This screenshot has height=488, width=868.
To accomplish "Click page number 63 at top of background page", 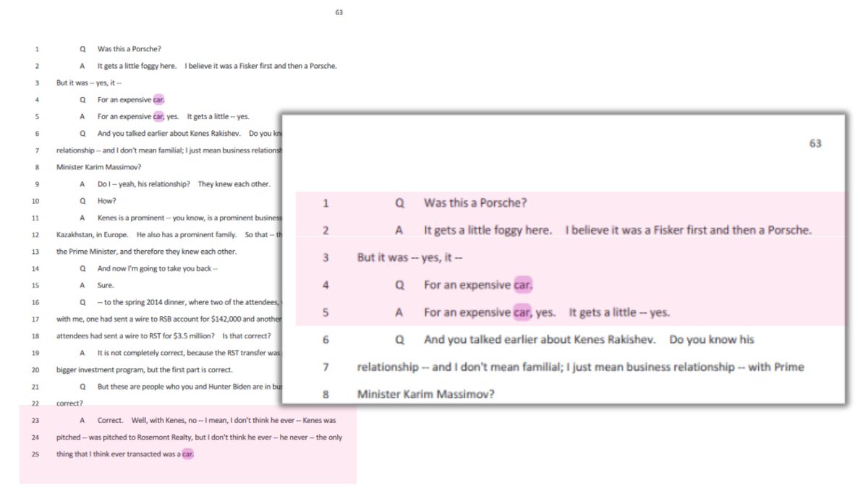I will (x=339, y=12).
